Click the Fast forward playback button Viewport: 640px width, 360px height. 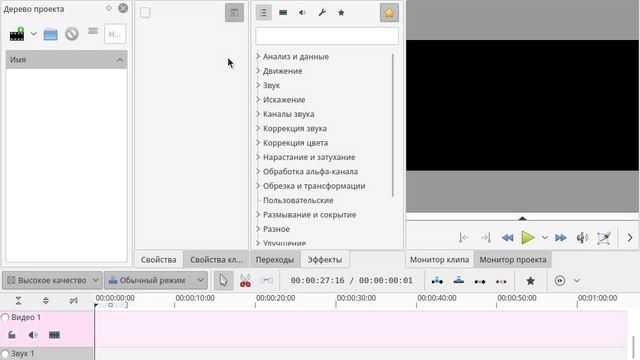point(561,238)
